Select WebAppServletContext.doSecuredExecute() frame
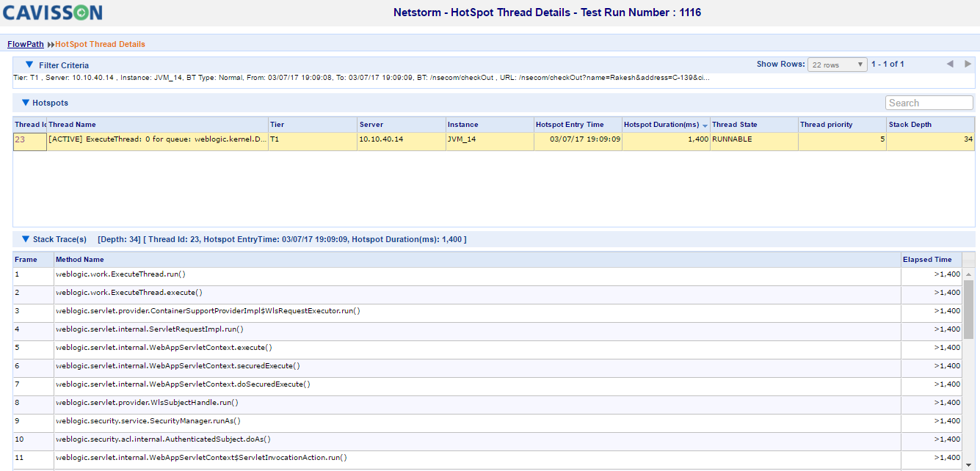 click(487, 386)
